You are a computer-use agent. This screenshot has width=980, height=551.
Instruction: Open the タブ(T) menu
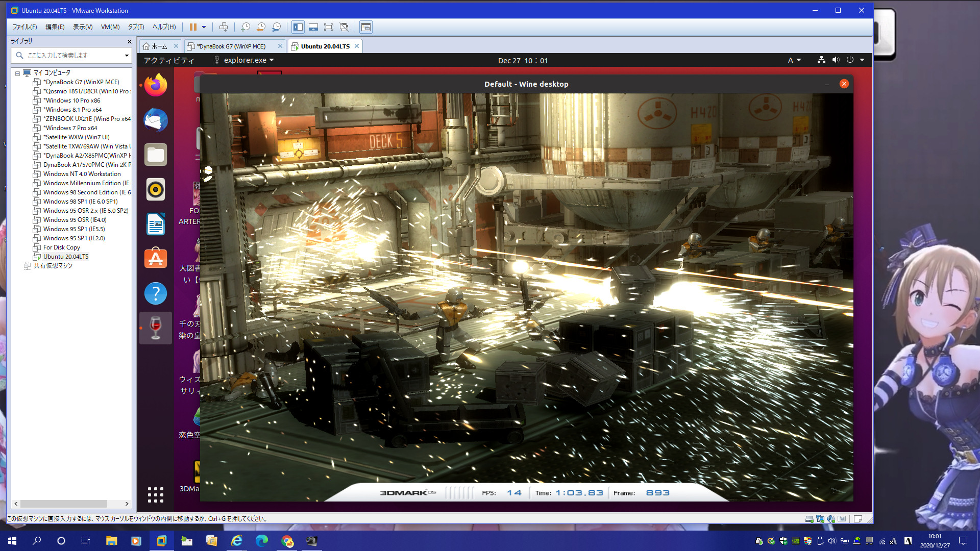136,27
